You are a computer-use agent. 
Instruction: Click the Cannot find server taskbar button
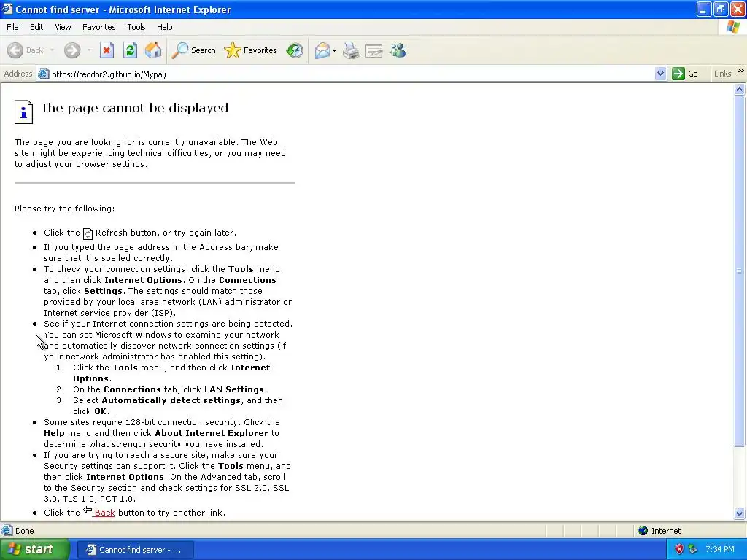[x=135, y=550]
